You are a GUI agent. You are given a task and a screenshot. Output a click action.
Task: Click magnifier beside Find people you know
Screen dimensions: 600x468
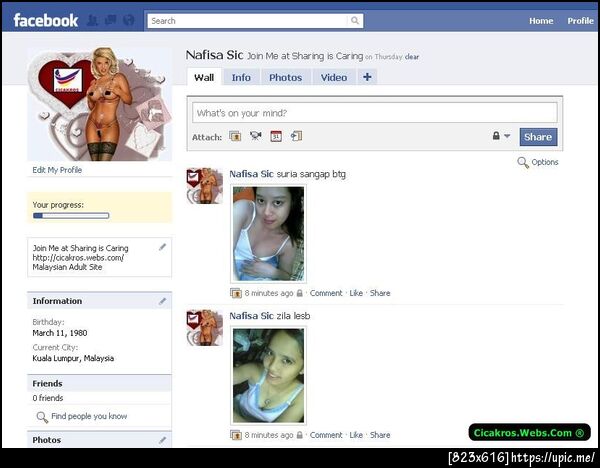coord(42,417)
